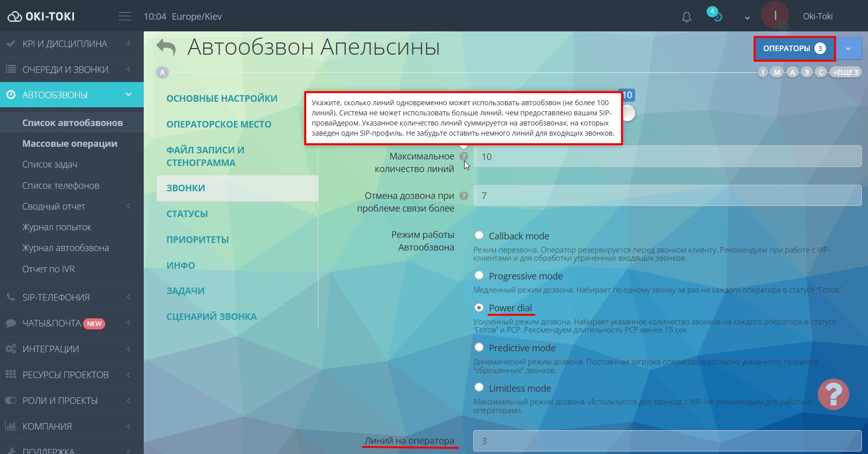This screenshot has height=454, width=868.
Task: Click the help icon beside Максимальное количество линий
Action: (x=464, y=156)
